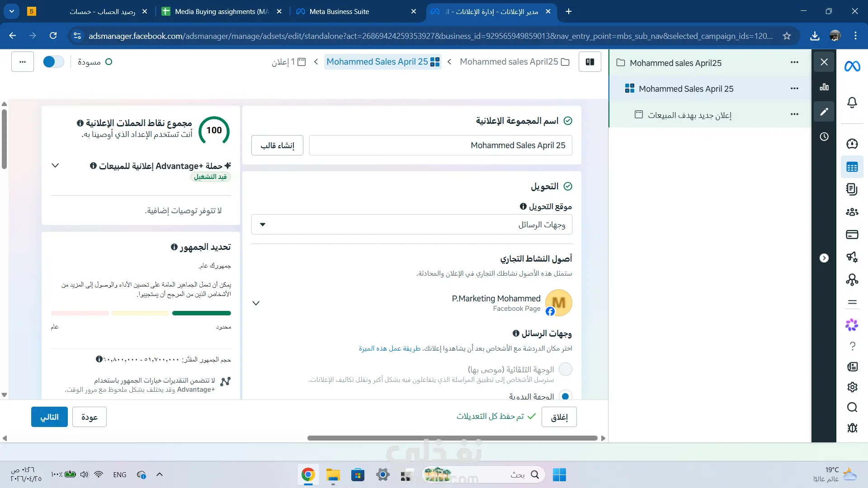Open the news feed updates icon

tap(852, 366)
